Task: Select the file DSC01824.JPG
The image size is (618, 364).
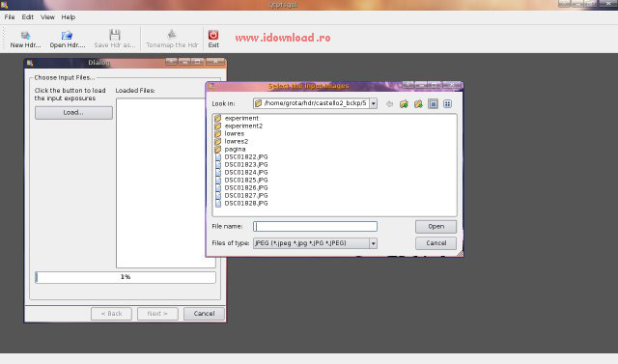Action: (x=246, y=173)
